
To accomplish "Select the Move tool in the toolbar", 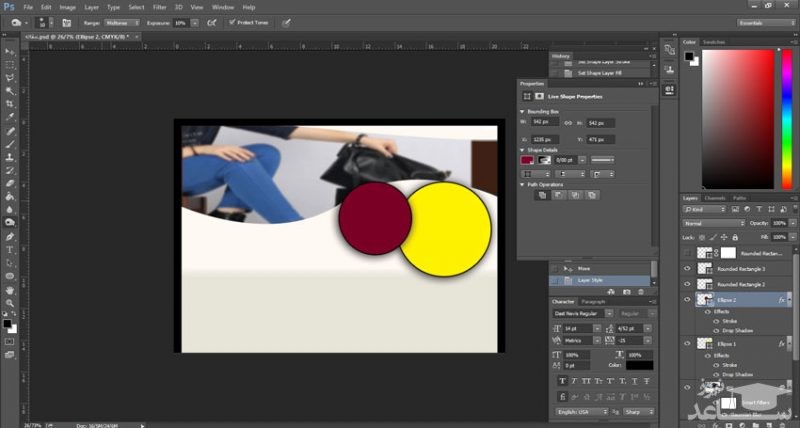I will coord(10,50).
